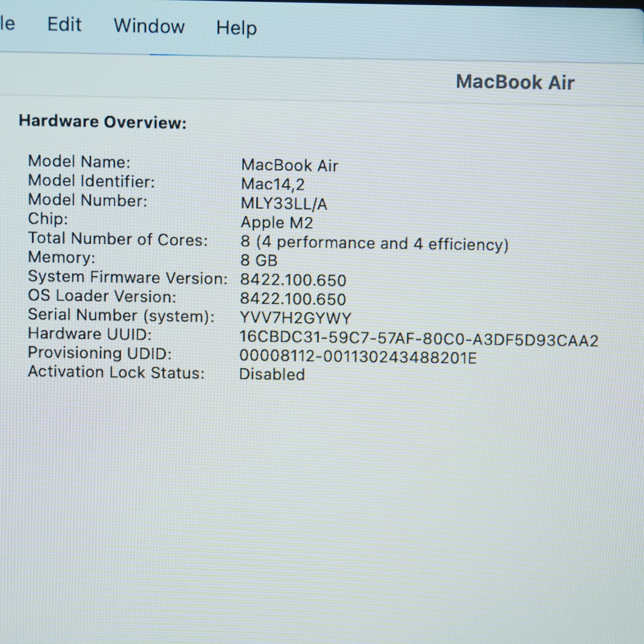Click the MacBook Air window title
The image size is (644, 644).
pos(515,82)
